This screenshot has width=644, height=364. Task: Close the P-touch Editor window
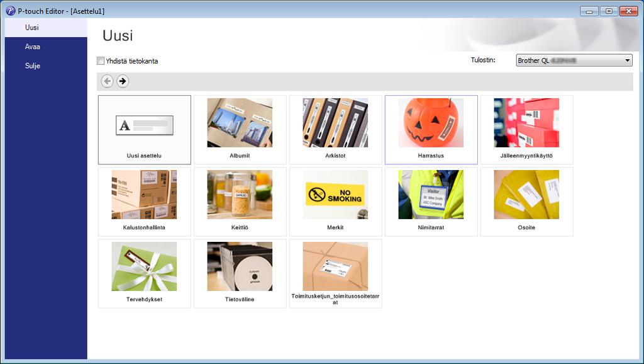[x=628, y=11]
